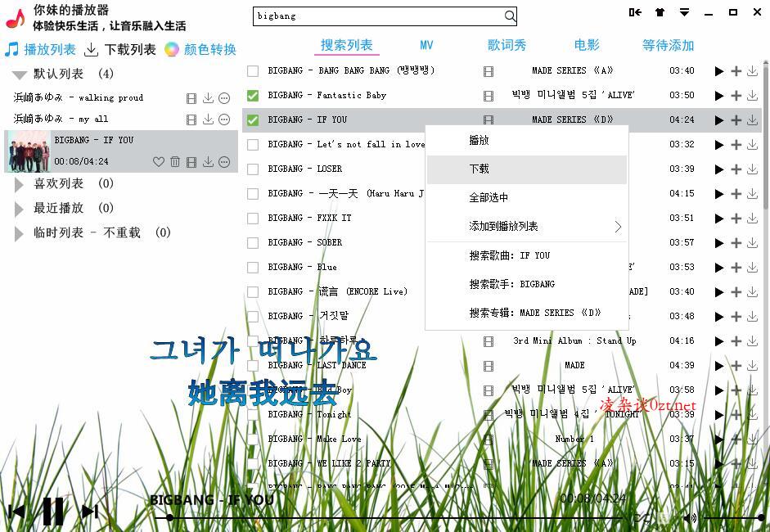Choose 下载 in the context menu

pos(527,169)
